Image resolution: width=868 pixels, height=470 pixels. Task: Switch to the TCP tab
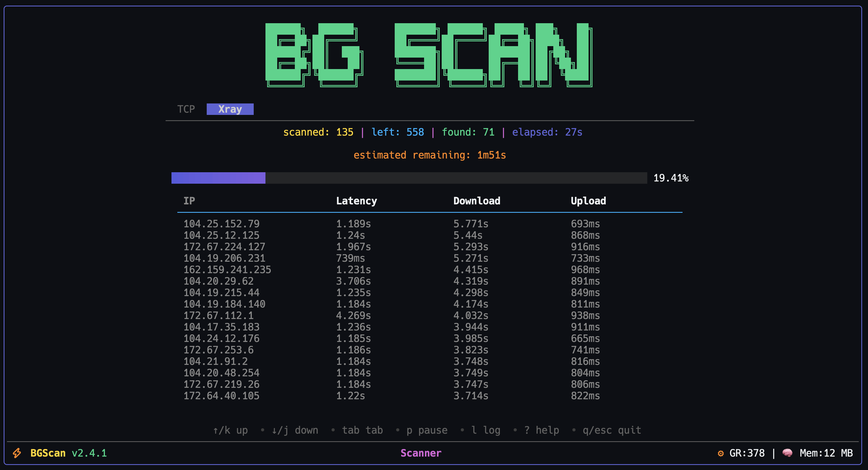186,109
